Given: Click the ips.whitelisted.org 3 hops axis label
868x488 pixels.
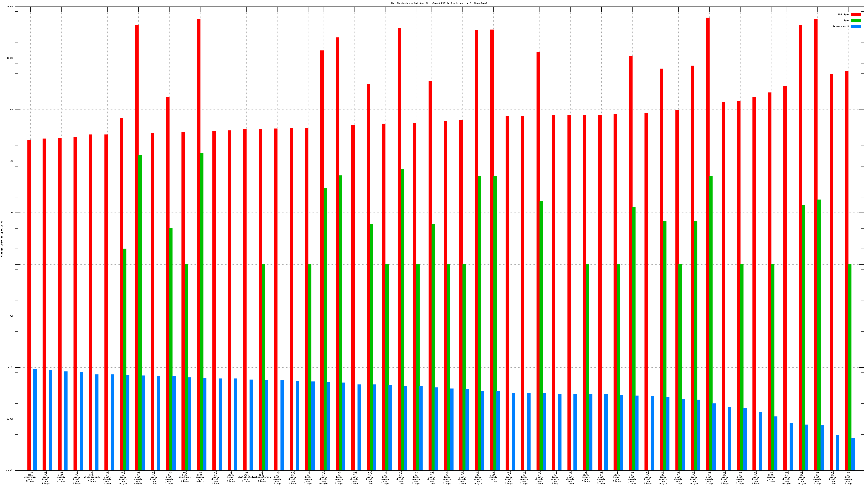Looking at the screenshot, I should (x=92, y=477).
